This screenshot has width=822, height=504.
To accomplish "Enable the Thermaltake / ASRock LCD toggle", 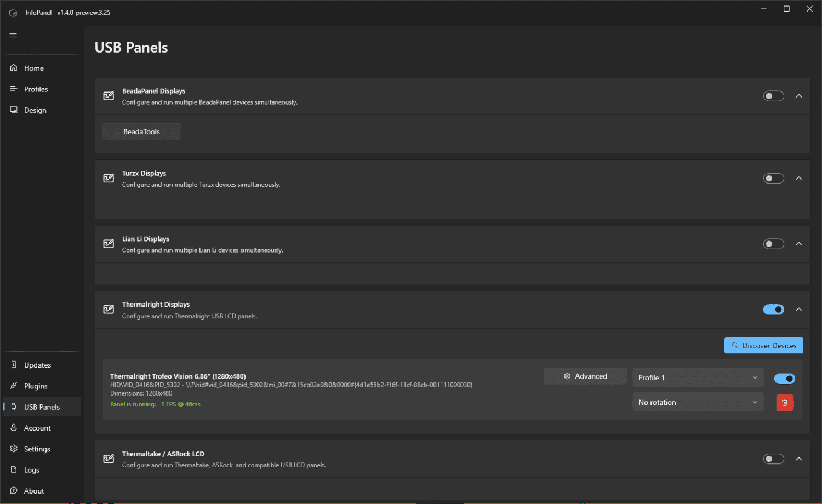I will (x=774, y=459).
